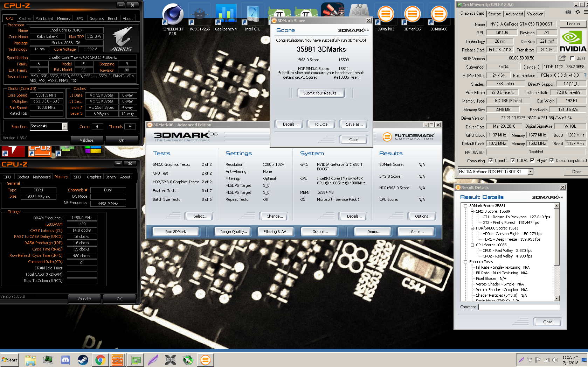Open the 3DMark03 desktop shortcut
The image size is (588, 367).
386,17
